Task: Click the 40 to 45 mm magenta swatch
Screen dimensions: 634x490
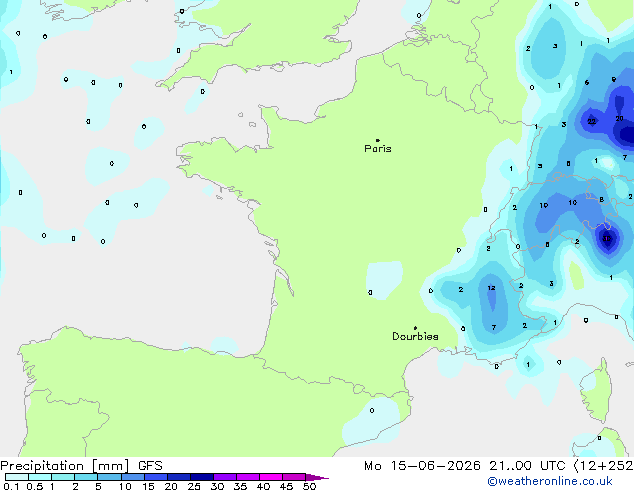Action: click(271, 477)
